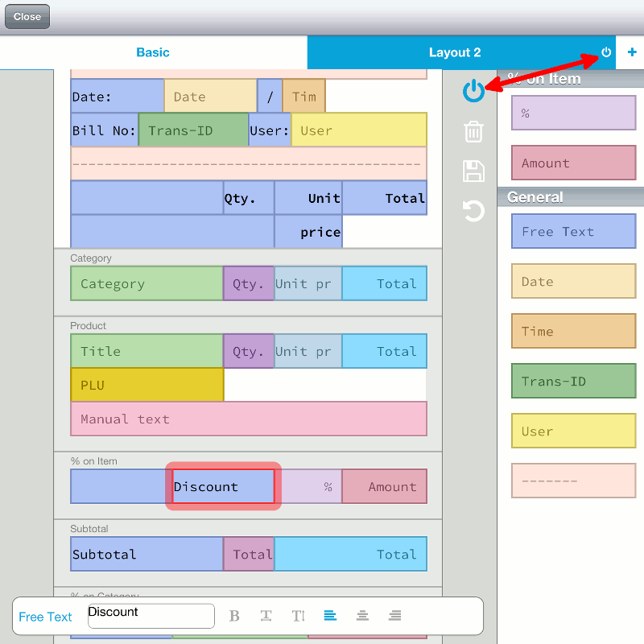The height and width of the screenshot is (644, 644).
Task: Click the floppy disk save icon
Action: [x=473, y=171]
